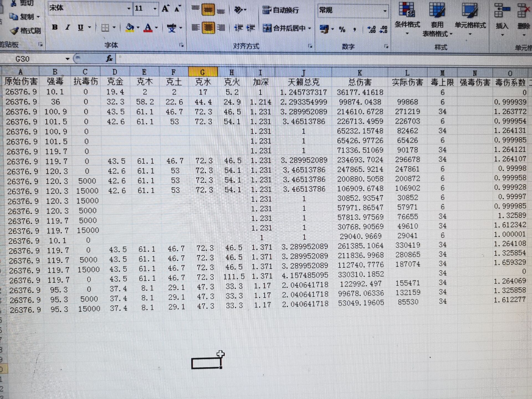Screen dimensions: 532x399
Task: Toggle bold formatting
Action: pyautogui.click(x=55, y=27)
